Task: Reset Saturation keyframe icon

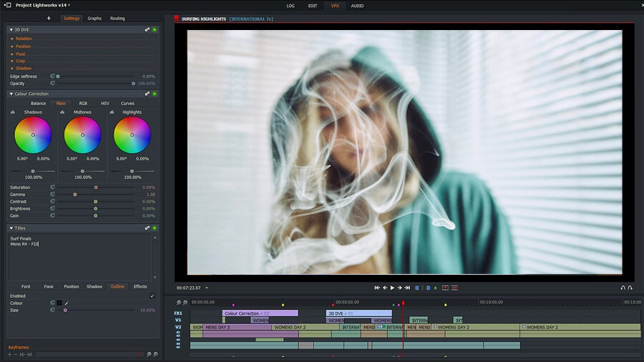Action: (52, 187)
